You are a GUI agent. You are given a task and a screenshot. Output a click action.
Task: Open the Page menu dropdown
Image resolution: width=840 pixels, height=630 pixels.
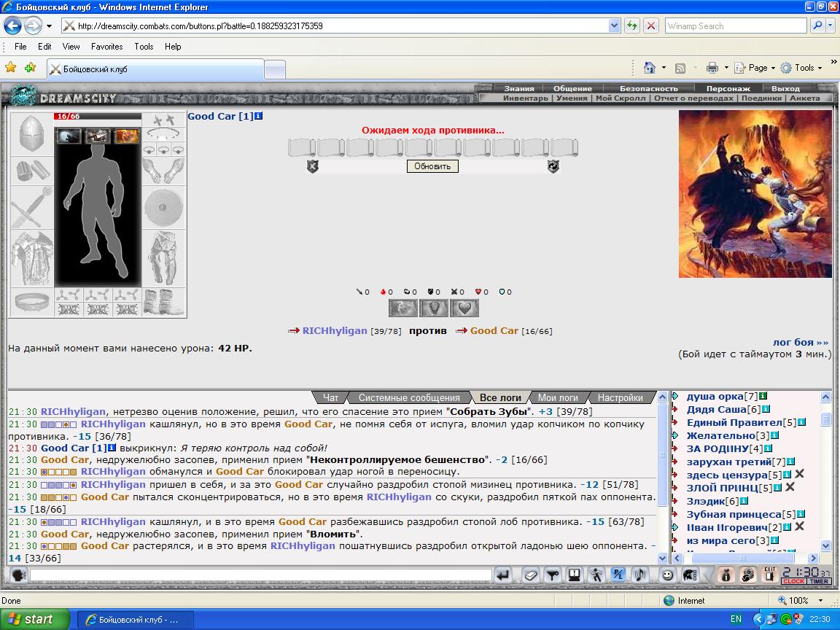[756, 68]
